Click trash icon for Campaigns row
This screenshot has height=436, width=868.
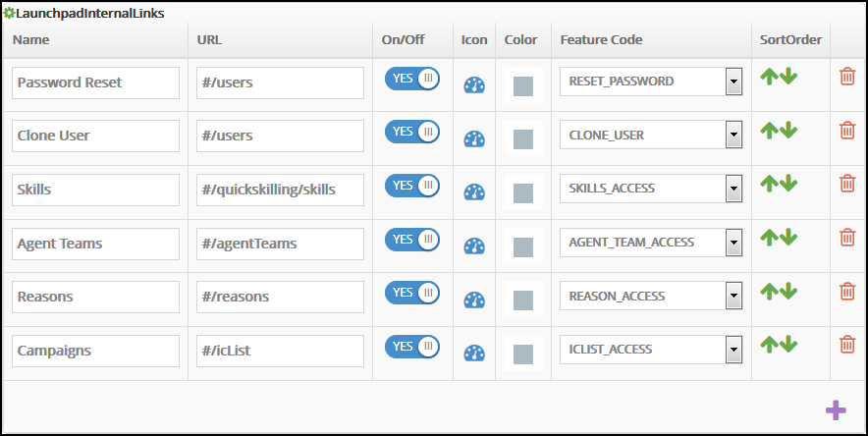pyautogui.click(x=846, y=344)
